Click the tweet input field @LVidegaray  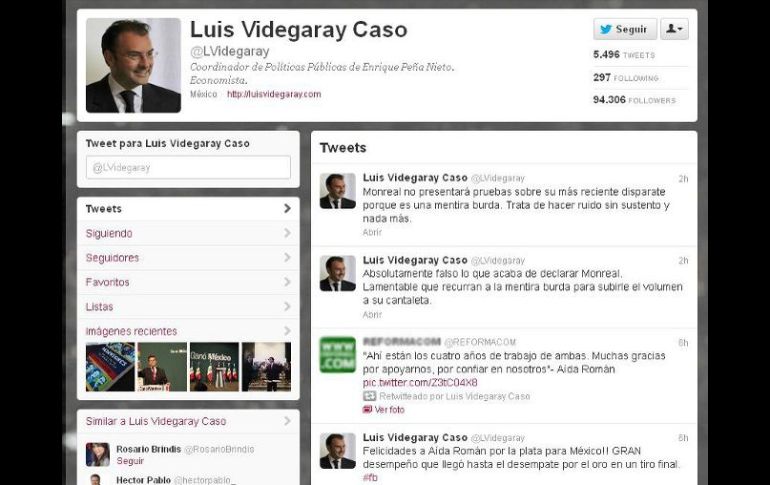[188, 167]
